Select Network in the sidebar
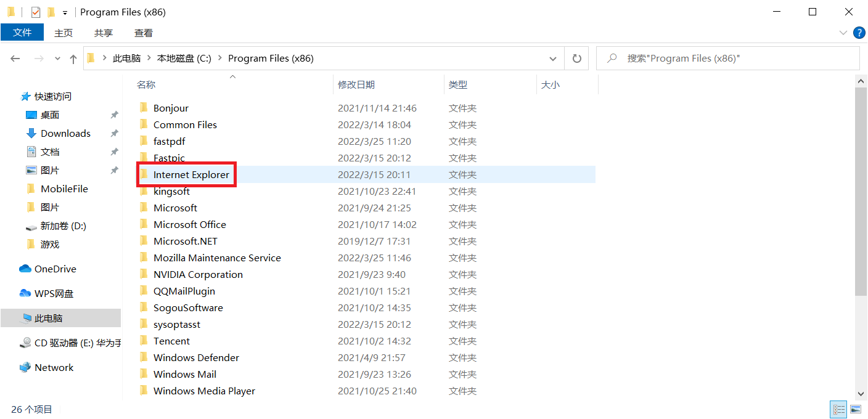 54,368
